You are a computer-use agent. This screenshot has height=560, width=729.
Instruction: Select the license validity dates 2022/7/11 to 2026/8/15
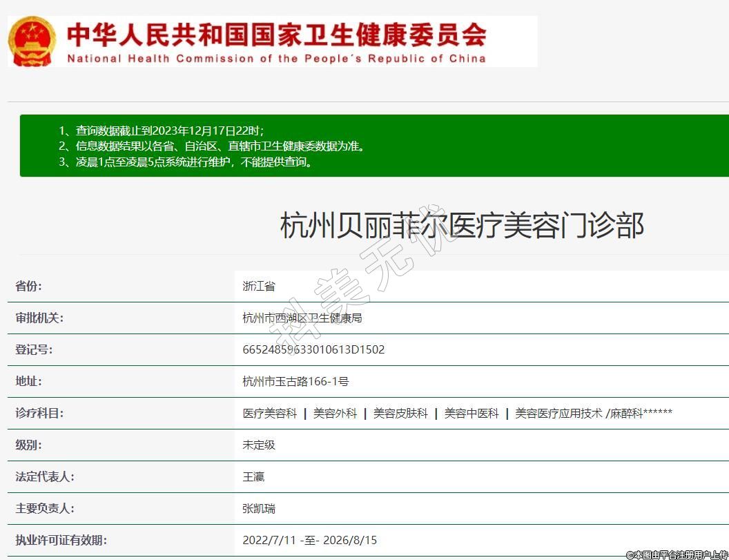tap(309, 540)
